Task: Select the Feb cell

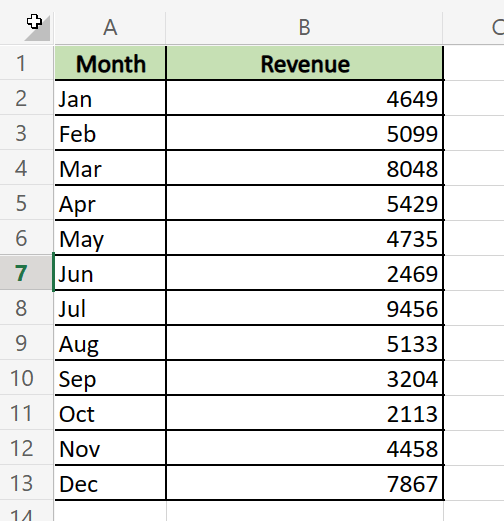Action: pyautogui.click(x=110, y=133)
